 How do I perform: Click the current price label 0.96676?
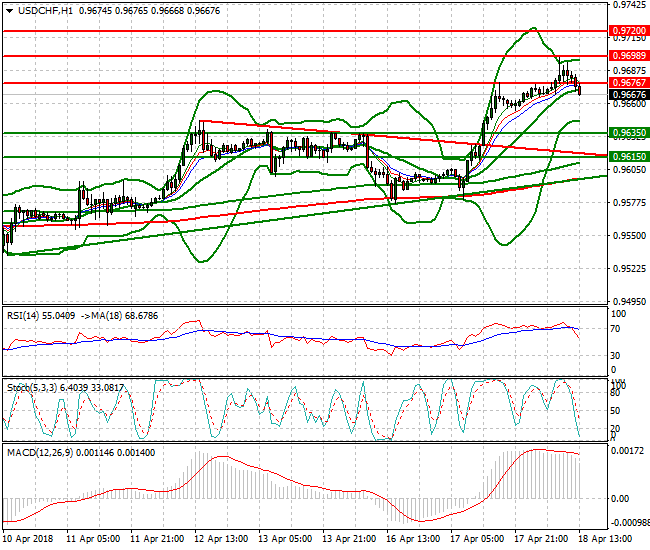pyautogui.click(x=629, y=94)
